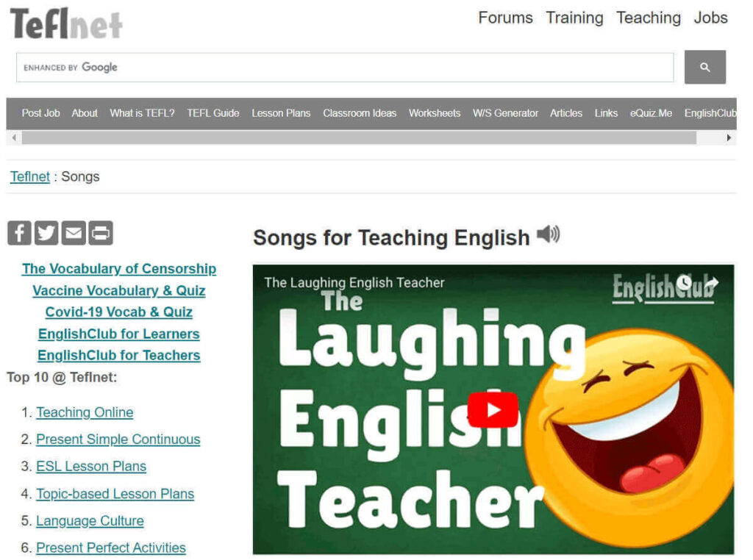Play the Laughing English Teacher video

493,410
